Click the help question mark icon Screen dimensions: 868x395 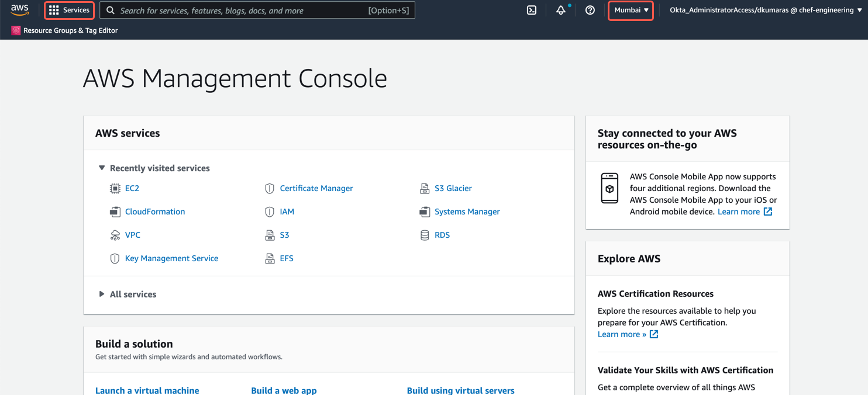(x=590, y=10)
